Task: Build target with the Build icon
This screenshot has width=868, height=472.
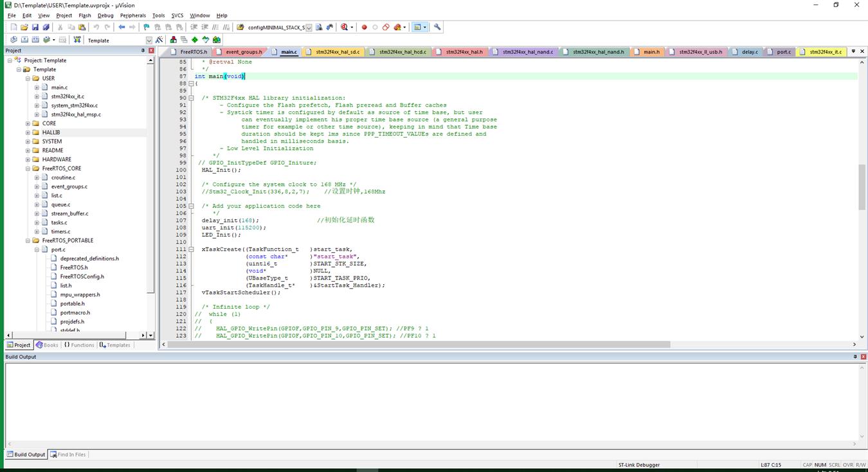Action: click(24, 40)
